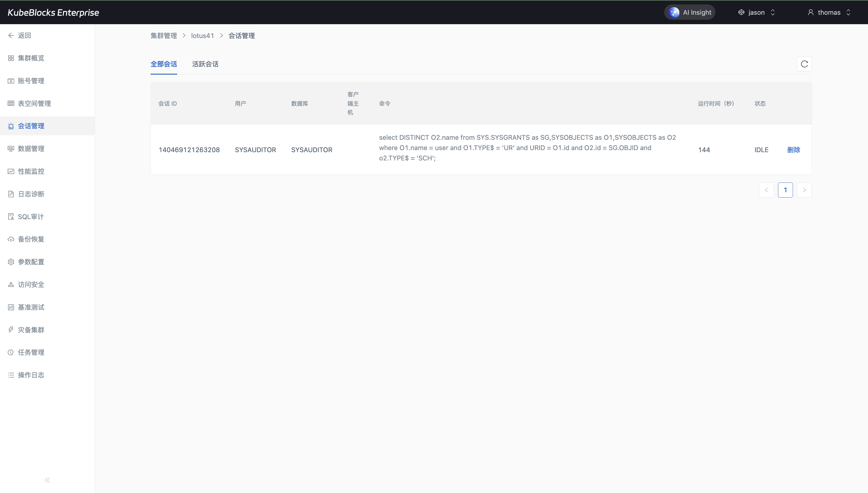Open 性能监控 monitoring page
This screenshot has width=868, height=493.
click(31, 171)
